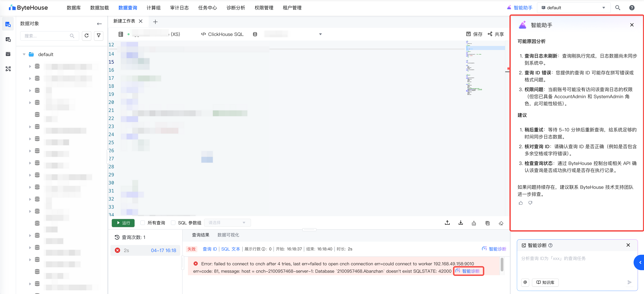Image resolution: width=644 pixels, height=294 pixels.
Task: Open the query history sidebar icon
Action: click(8, 39)
